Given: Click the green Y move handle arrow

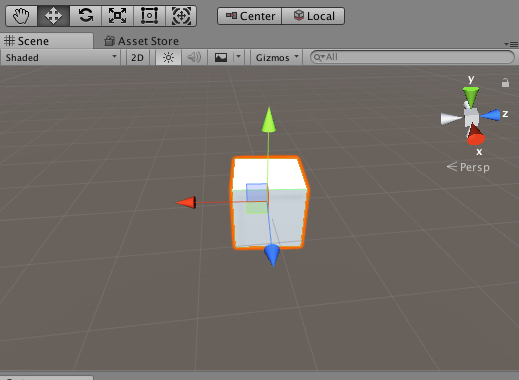Looking at the screenshot, I should click(269, 119).
